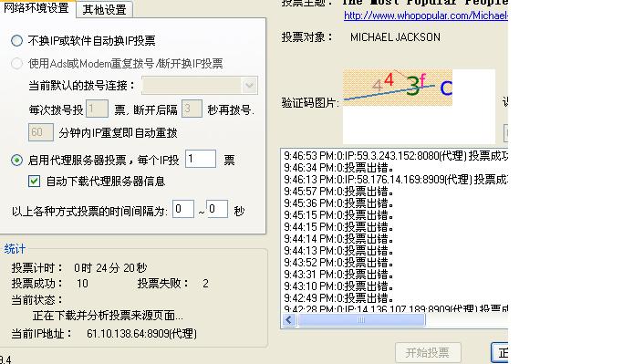Select 启用代理服务器投票 radio option

point(16,161)
